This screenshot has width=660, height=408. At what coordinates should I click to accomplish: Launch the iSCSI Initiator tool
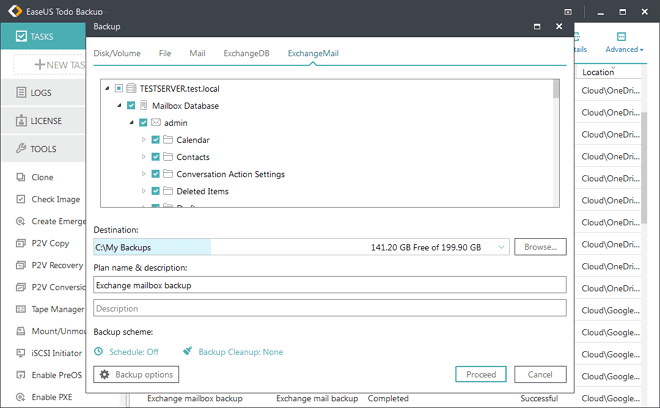click(49, 353)
